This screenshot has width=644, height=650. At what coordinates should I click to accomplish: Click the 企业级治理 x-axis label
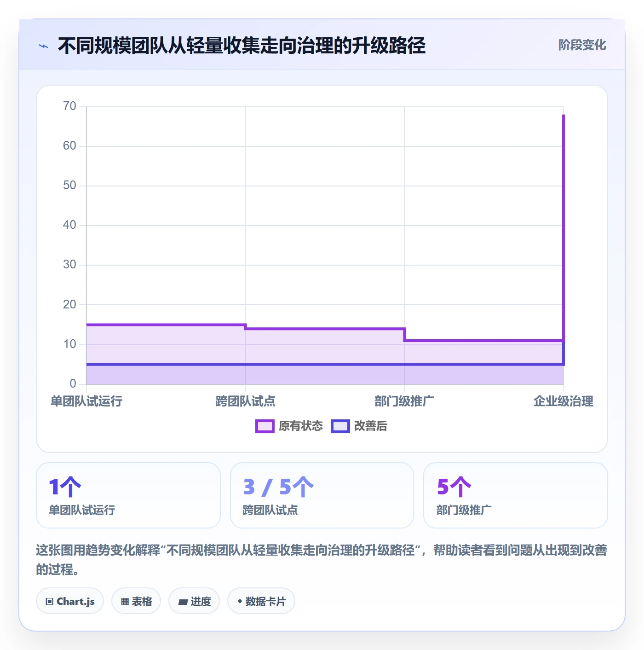click(563, 401)
